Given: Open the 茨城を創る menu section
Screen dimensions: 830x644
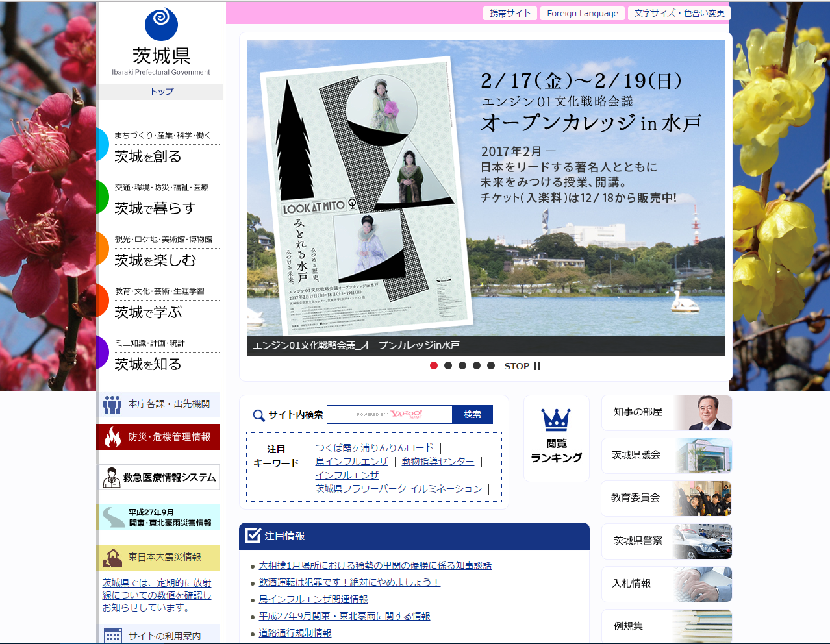Looking at the screenshot, I should (x=148, y=156).
